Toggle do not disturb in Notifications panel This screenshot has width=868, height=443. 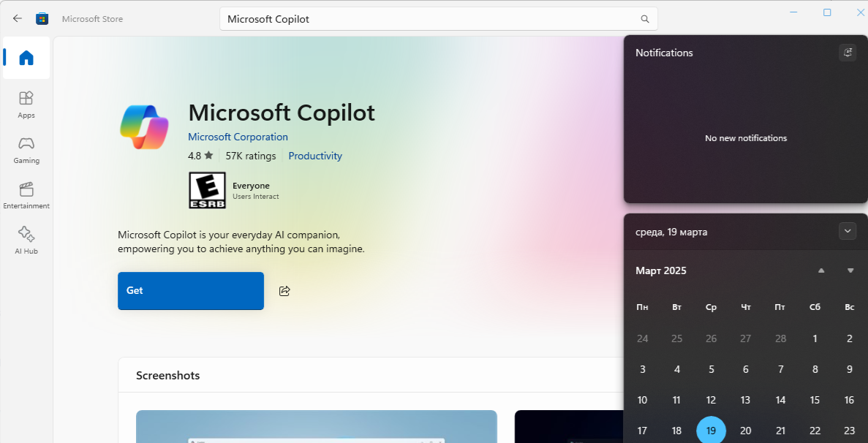[847, 53]
